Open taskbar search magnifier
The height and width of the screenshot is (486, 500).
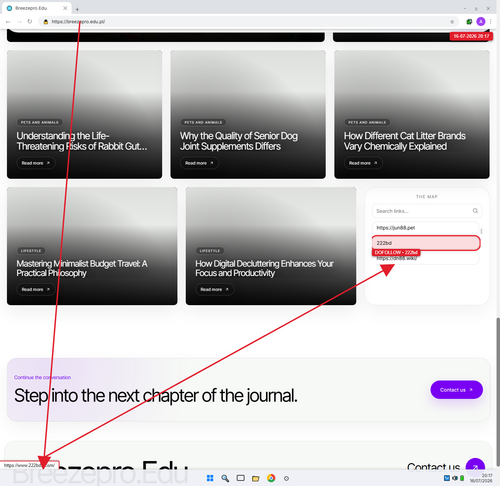pos(225,478)
